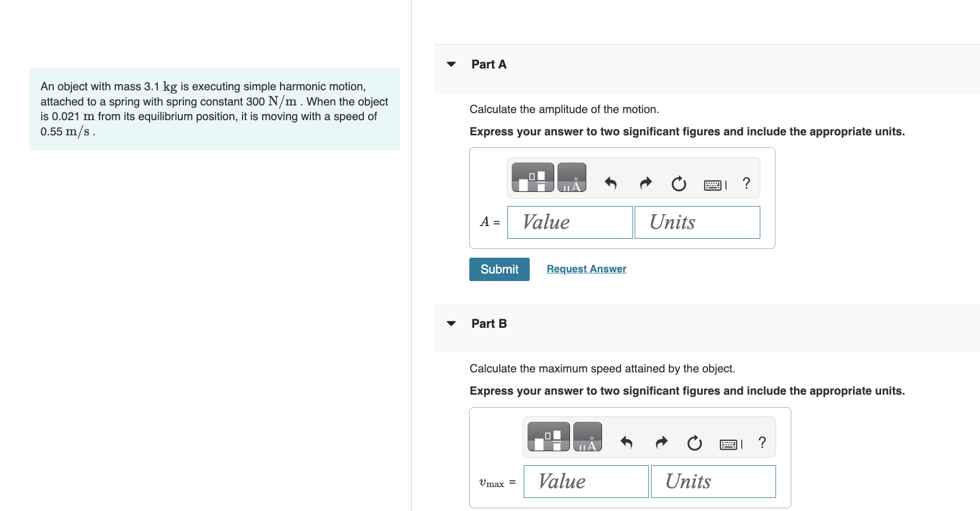Screen dimensions: 980x511
Task: Collapse the Part A section
Action: pyautogui.click(x=451, y=64)
